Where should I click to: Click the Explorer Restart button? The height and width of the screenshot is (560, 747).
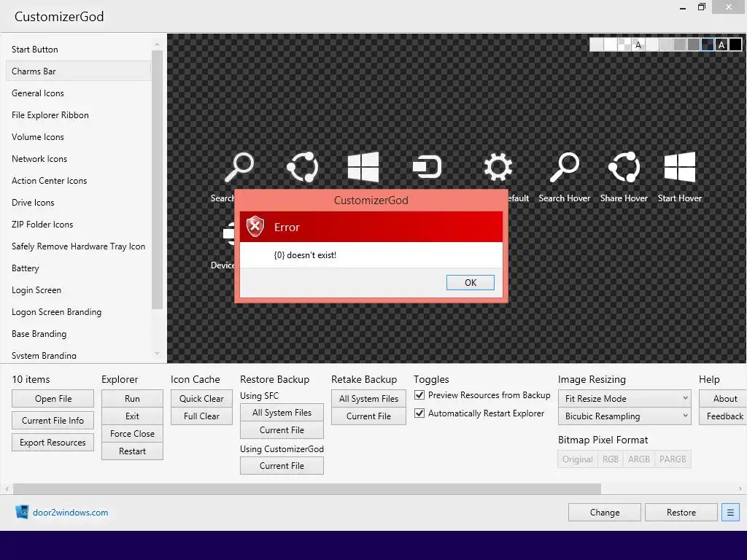point(133,451)
